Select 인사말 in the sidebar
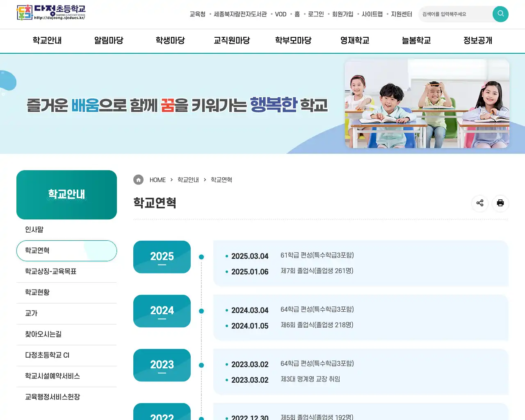The height and width of the screenshot is (420, 525). (x=66, y=230)
